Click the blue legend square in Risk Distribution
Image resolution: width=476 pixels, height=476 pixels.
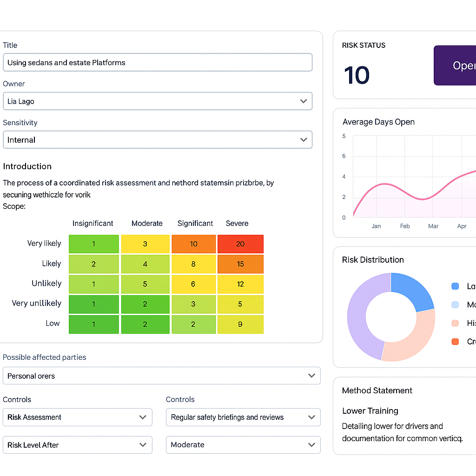click(x=455, y=286)
